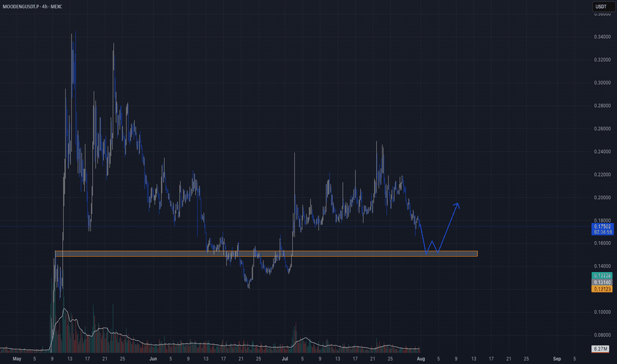The width and height of the screenshot is (617, 364).
Task: Click the 0.16000 price axis label
Action: (602, 243)
